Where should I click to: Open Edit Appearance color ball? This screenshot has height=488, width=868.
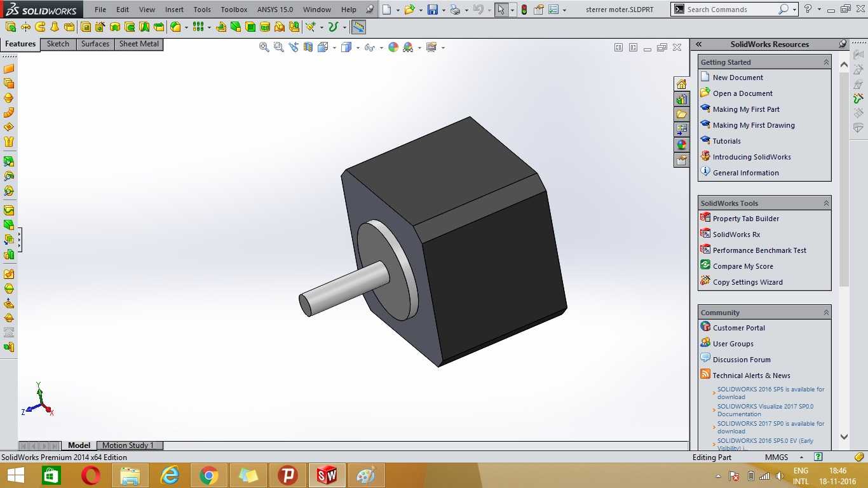393,47
